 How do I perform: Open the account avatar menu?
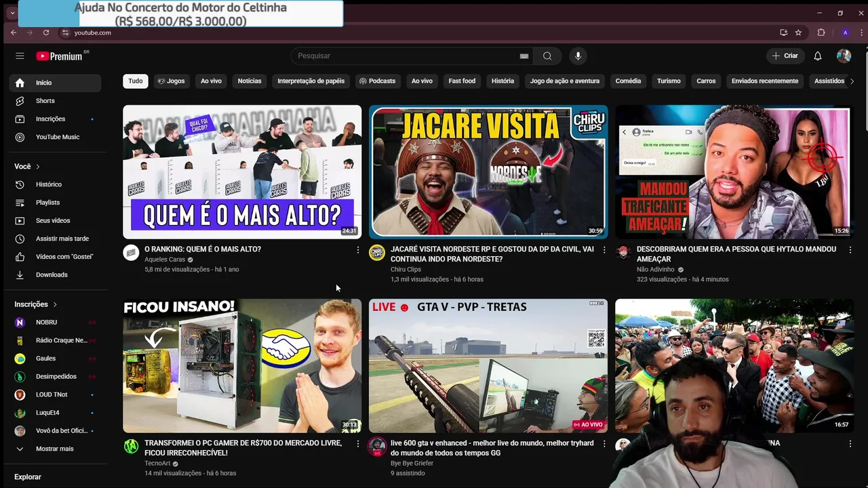click(x=844, y=56)
